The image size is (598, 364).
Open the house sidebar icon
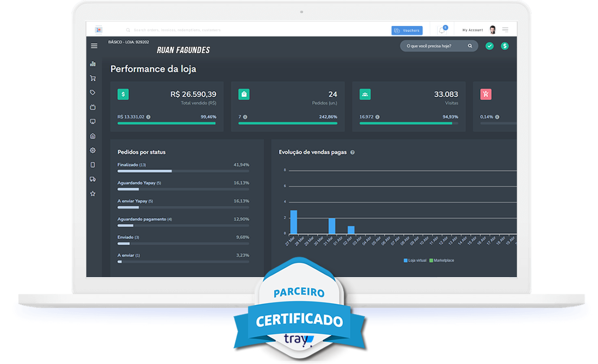pos(93,136)
